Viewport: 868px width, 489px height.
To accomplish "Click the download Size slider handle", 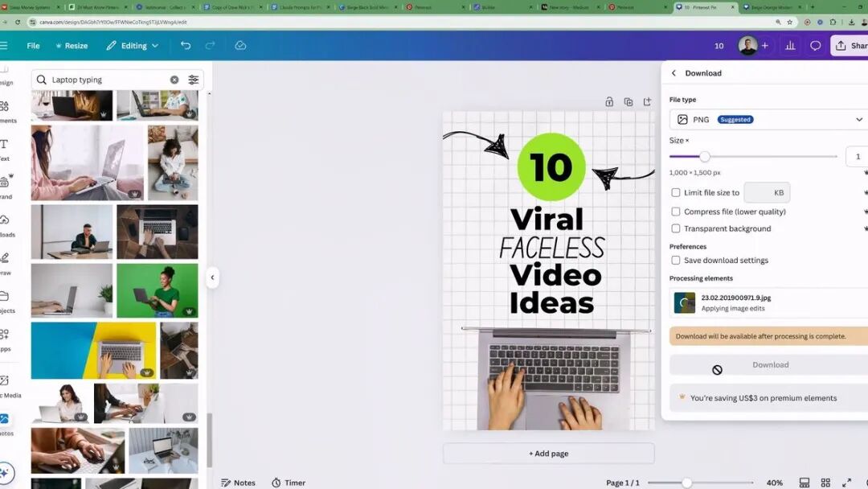I will coord(704,157).
